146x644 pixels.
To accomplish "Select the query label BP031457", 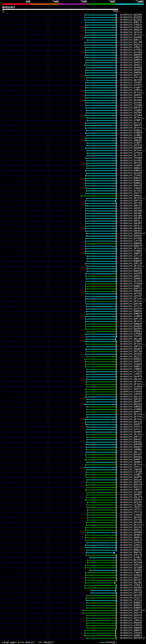I will (x=8, y=7).
